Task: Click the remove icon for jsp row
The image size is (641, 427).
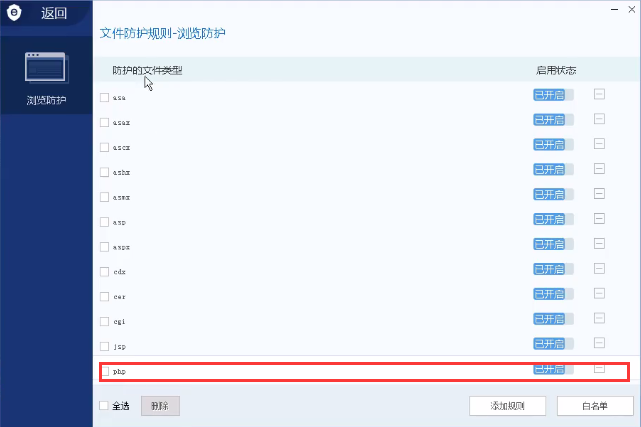Action: tap(599, 345)
